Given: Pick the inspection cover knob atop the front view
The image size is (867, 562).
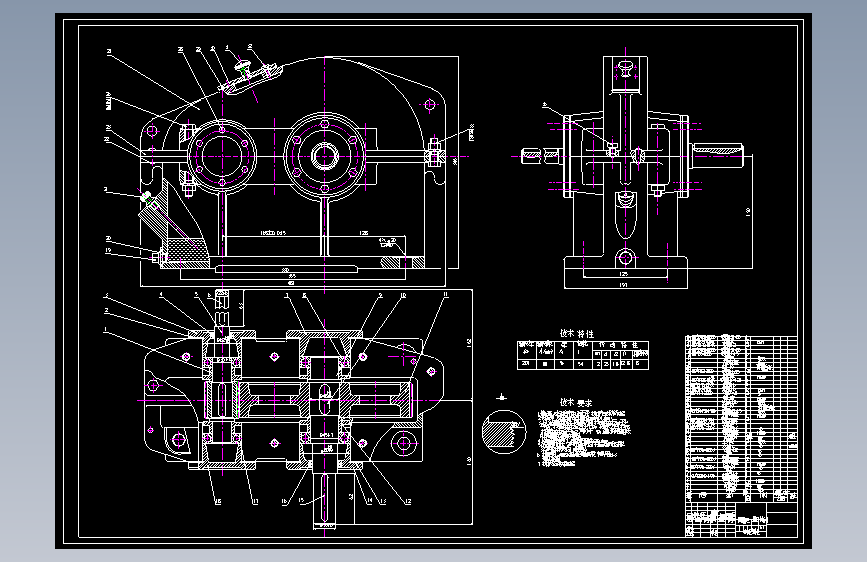Looking at the screenshot, I should (x=242, y=67).
